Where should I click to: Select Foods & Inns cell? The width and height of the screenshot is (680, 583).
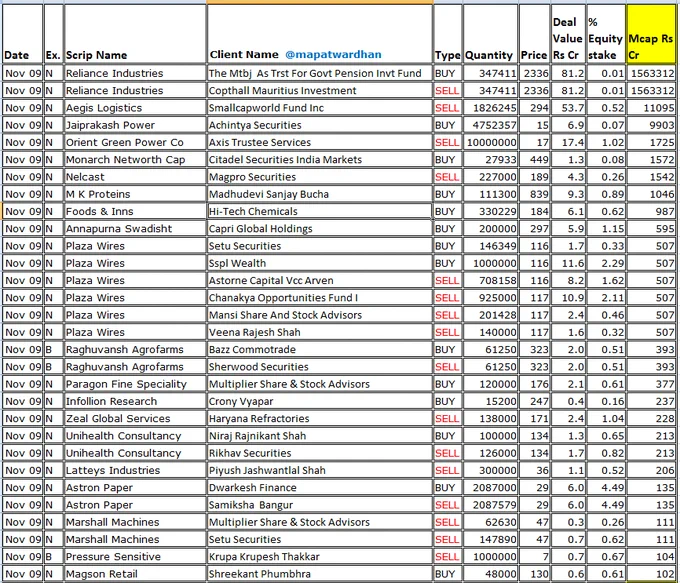[x=135, y=212]
